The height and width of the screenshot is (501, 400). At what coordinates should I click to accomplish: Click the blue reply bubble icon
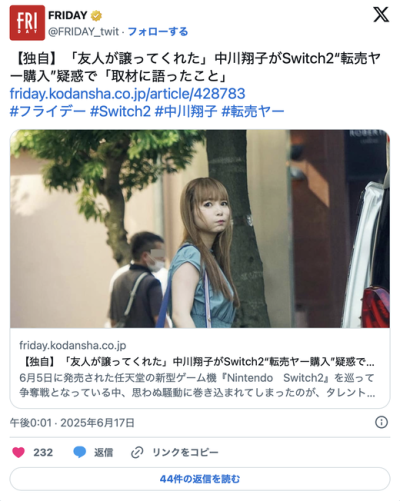coord(79,452)
